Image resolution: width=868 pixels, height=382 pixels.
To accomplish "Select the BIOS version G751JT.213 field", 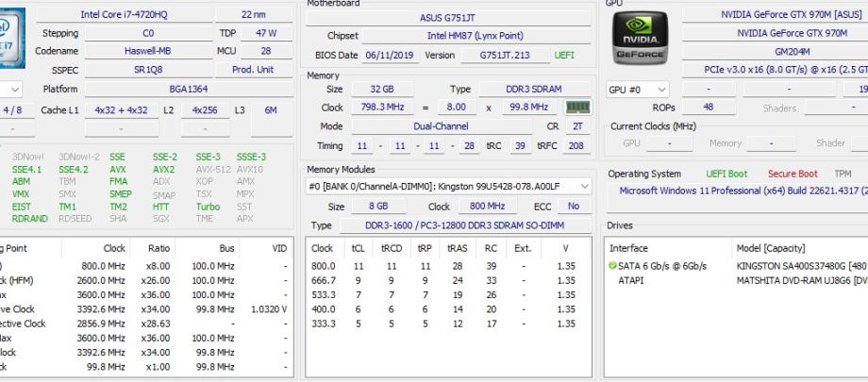I will (x=505, y=55).
